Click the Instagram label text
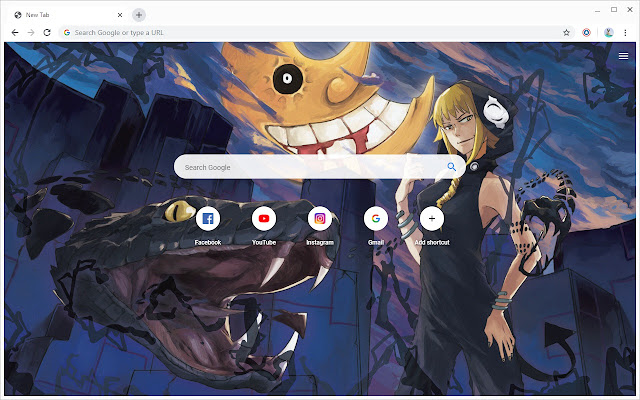Screen dimensions: 640x400 tap(320, 242)
